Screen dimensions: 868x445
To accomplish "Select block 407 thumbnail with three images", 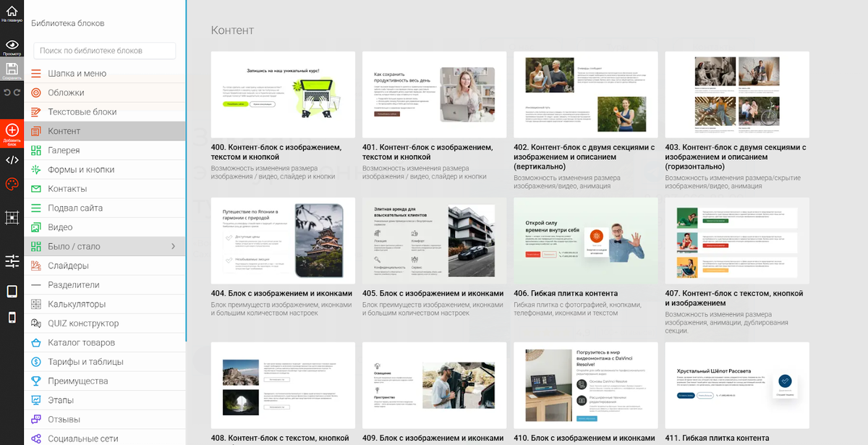I will pos(737,241).
